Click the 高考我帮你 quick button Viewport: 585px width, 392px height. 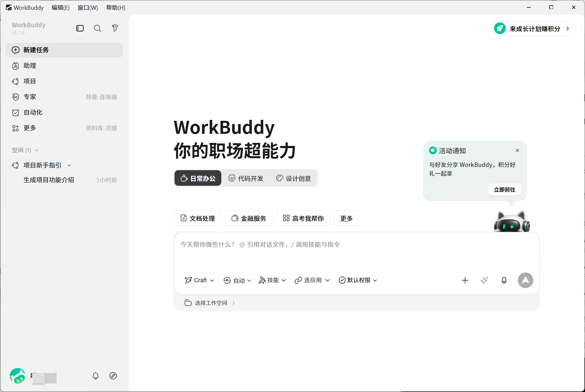[303, 218]
